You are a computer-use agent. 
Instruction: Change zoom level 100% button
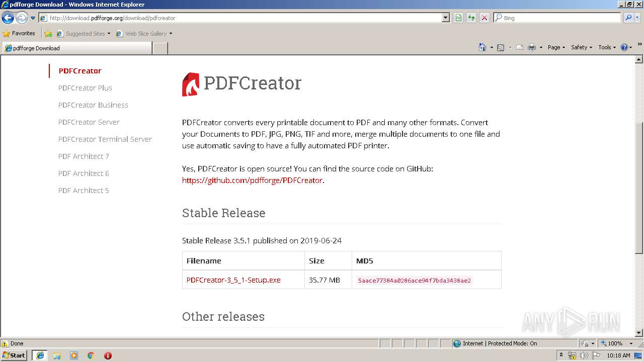tap(611, 343)
